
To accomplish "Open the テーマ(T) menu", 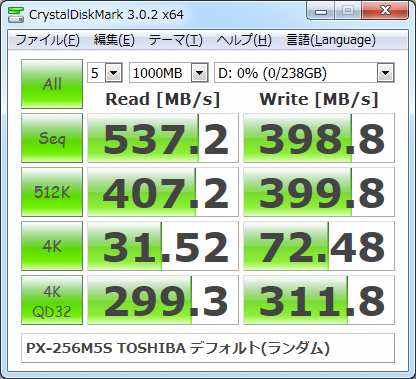I will [x=175, y=40].
